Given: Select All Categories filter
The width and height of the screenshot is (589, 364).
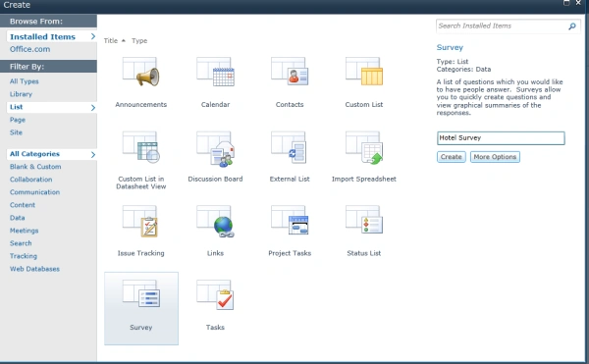Looking at the screenshot, I should coord(51,154).
